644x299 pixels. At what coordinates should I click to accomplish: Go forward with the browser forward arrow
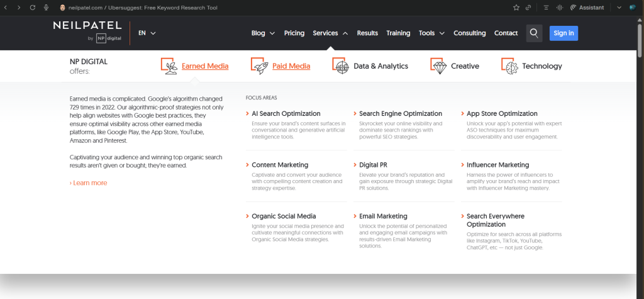[19, 8]
